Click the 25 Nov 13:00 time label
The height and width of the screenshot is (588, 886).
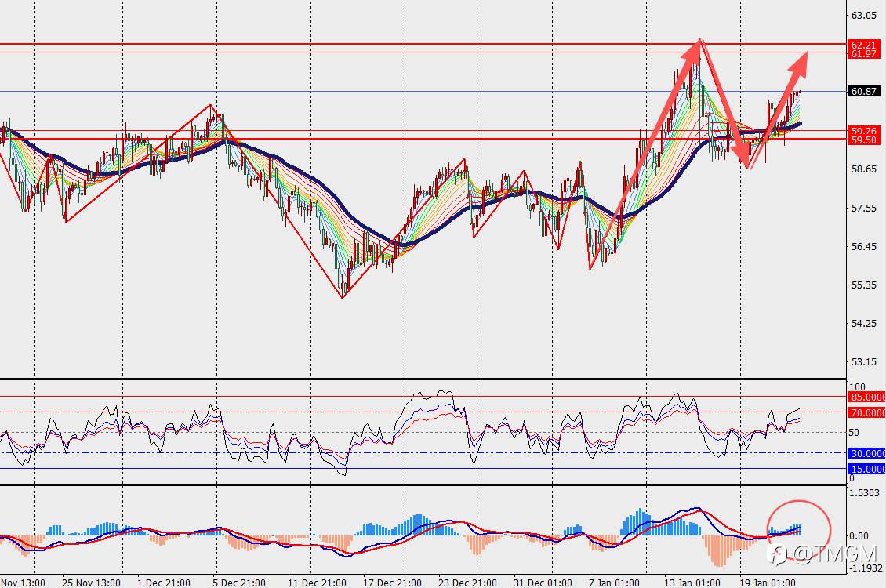pyautogui.click(x=90, y=583)
